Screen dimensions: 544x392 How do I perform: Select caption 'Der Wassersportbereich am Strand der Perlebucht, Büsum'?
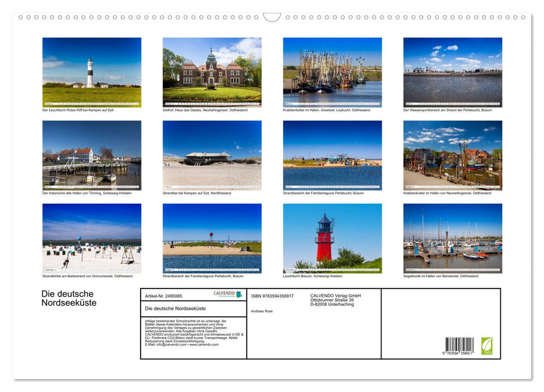pyautogui.click(x=448, y=110)
